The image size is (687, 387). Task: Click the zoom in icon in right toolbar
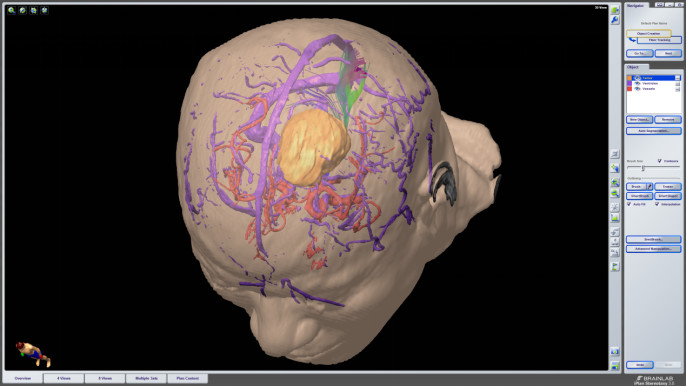pyautogui.click(x=615, y=182)
